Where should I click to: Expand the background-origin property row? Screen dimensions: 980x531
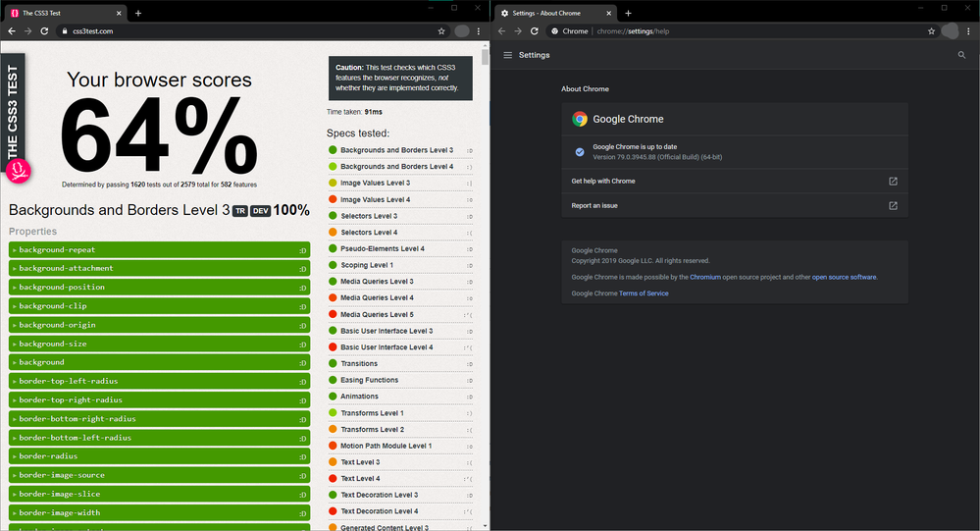point(159,325)
